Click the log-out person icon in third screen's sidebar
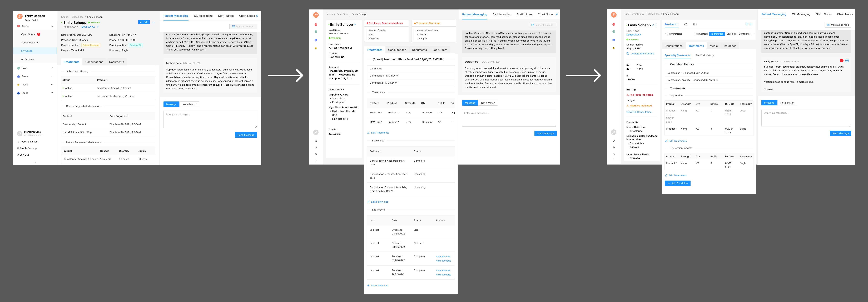Image resolution: width=868 pixels, height=302 pixels. coord(614,154)
